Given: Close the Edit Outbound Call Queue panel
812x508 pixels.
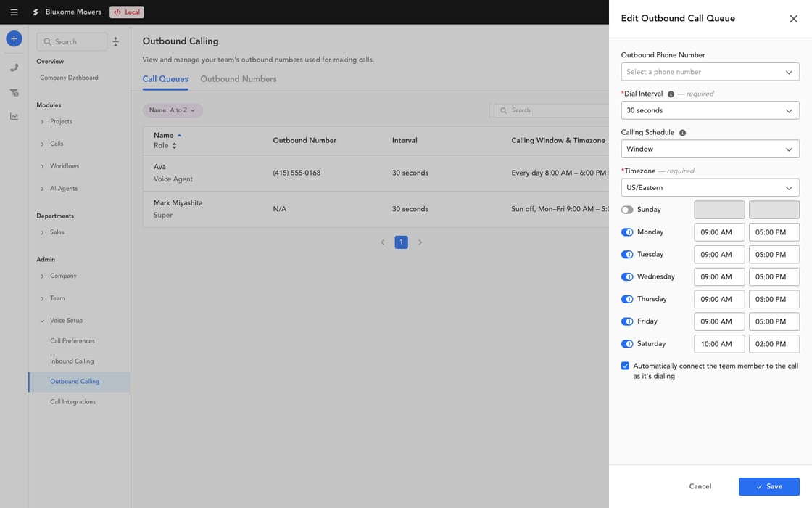Looking at the screenshot, I should (793, 19).
